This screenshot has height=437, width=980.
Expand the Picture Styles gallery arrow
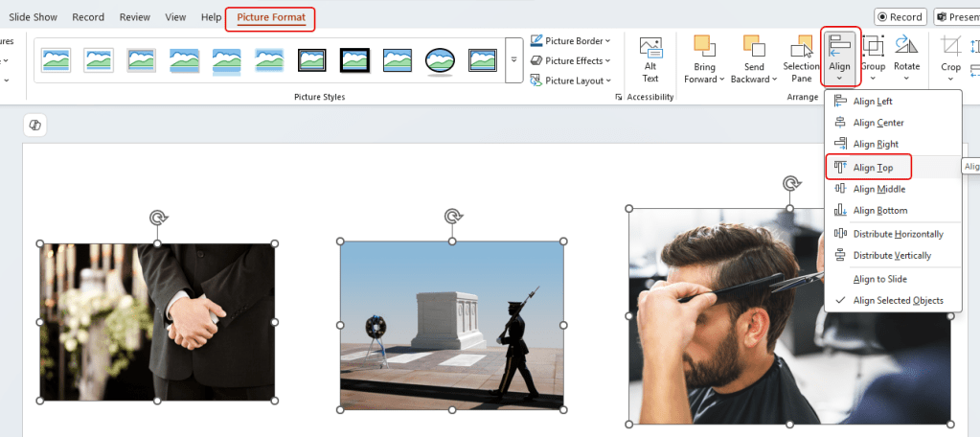pyautogui.click(x=513, y=60)
